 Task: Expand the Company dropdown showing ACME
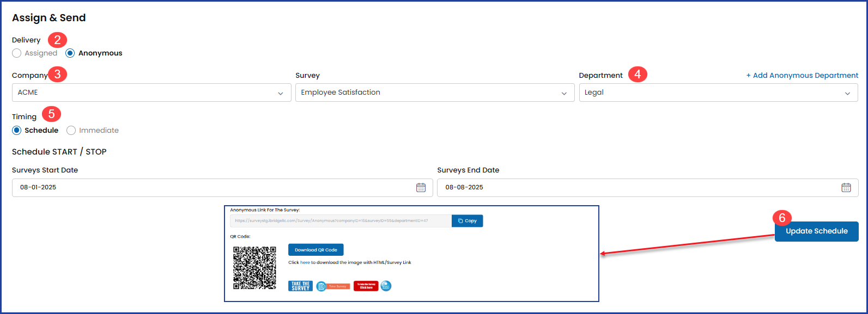(x=151, y=93)
